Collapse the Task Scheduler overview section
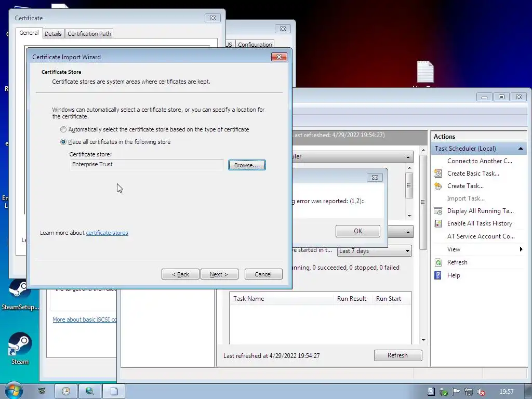 tap(408, 157)
